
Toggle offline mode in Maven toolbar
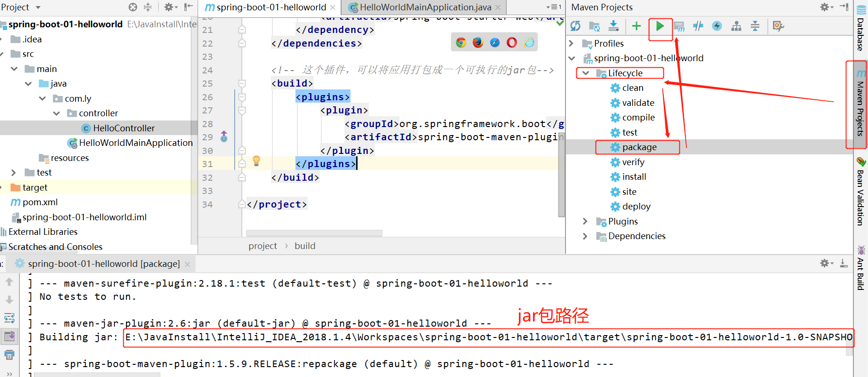pos(698,26)
